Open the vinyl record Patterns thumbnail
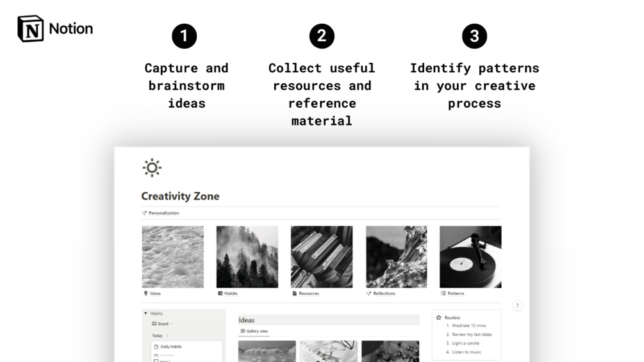This screenshot has height=362, width=644. pyautogui.click(x=471, y=257)
